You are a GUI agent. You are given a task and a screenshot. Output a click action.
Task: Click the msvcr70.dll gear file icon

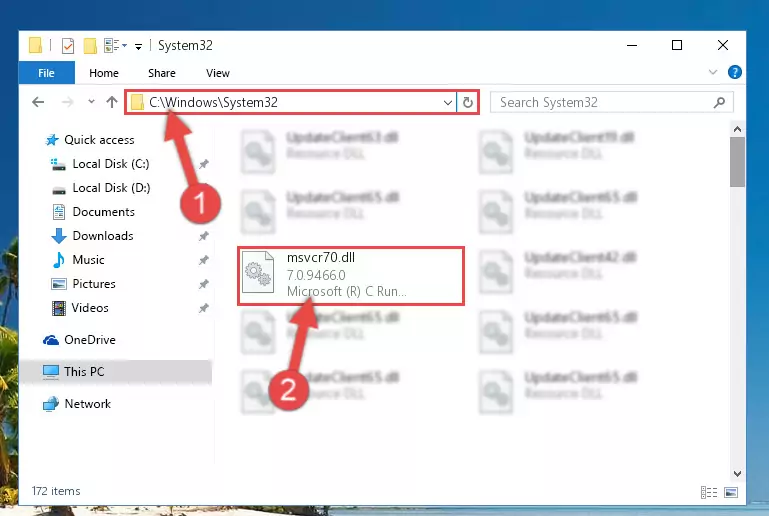(x=258, y=272)
